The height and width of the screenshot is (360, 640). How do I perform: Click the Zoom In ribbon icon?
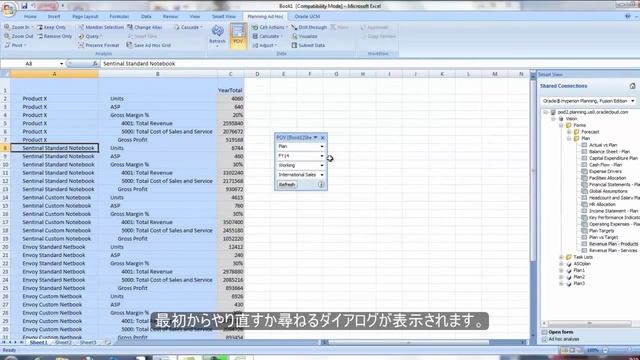(16, 27)
